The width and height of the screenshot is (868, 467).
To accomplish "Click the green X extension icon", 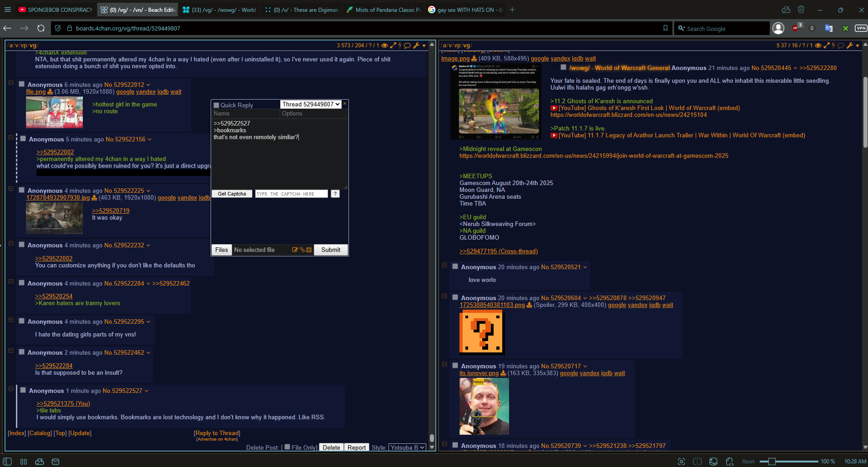I will pyautogui.click(x=845, y=28).
